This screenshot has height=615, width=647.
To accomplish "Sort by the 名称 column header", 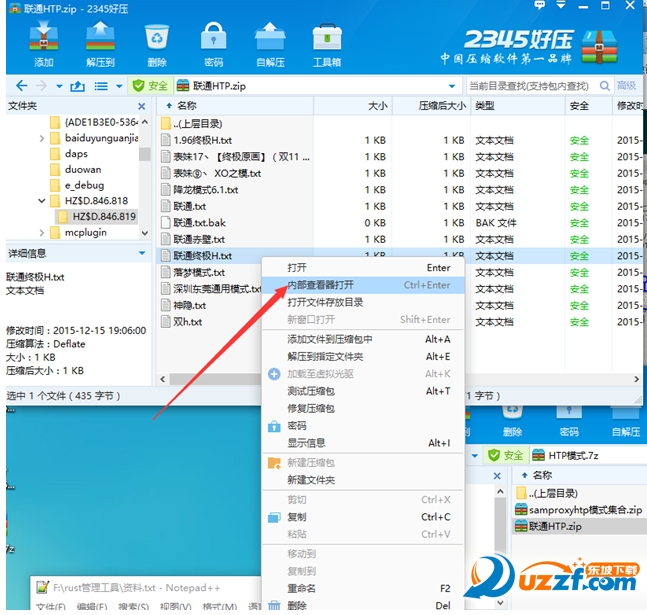I will [x=235, y=106].
